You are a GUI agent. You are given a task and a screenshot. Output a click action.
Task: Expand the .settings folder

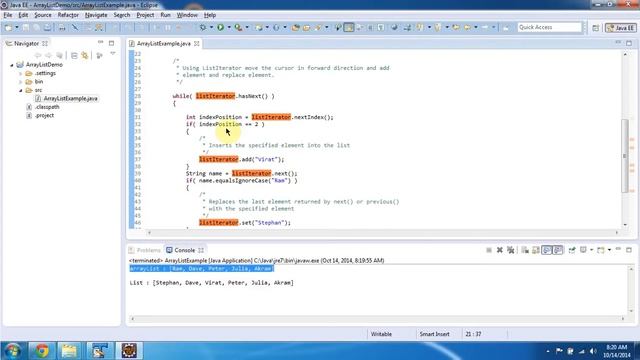click(x=21, y=73)
